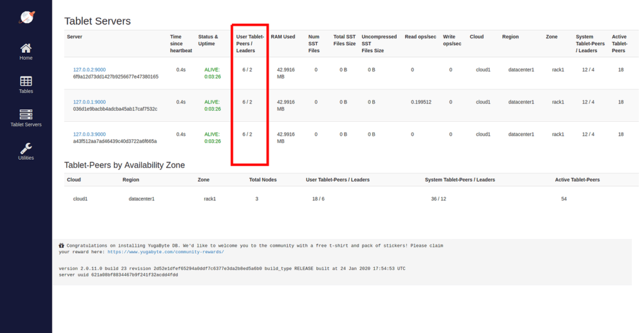Click System Tablet-Peers / Leaders header in Tablet Servers
Screen dimensions: 644x333
(590, 43)
